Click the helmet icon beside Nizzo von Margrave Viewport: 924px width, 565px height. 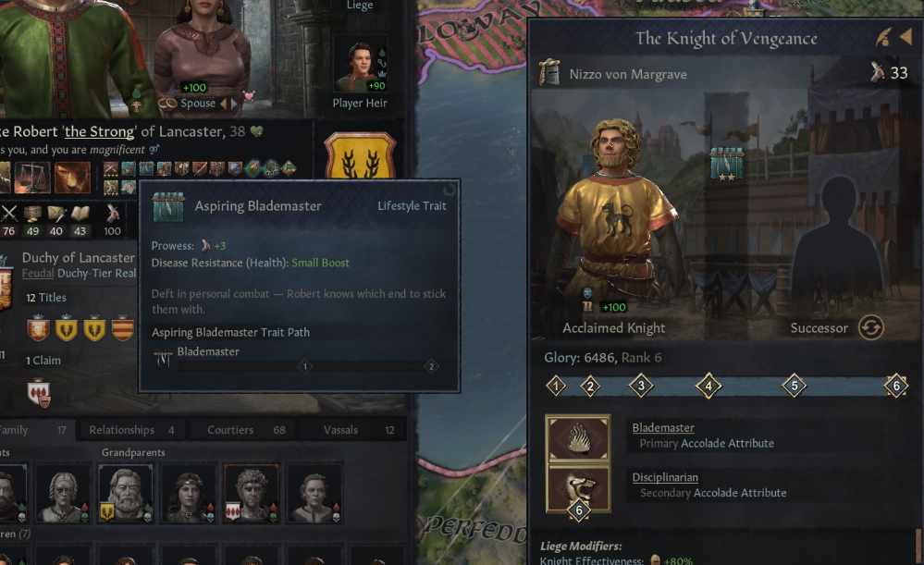pos(549,72)
